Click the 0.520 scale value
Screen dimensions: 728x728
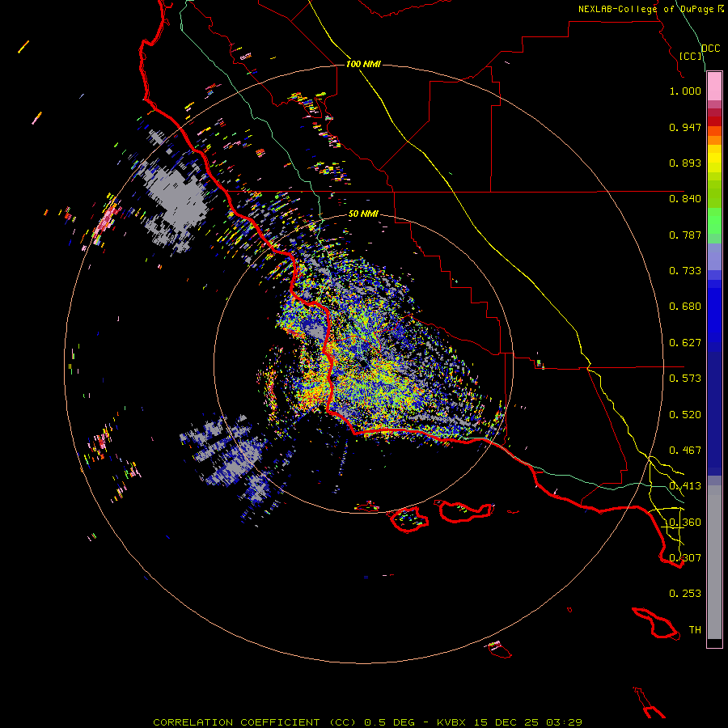(685, 415)
